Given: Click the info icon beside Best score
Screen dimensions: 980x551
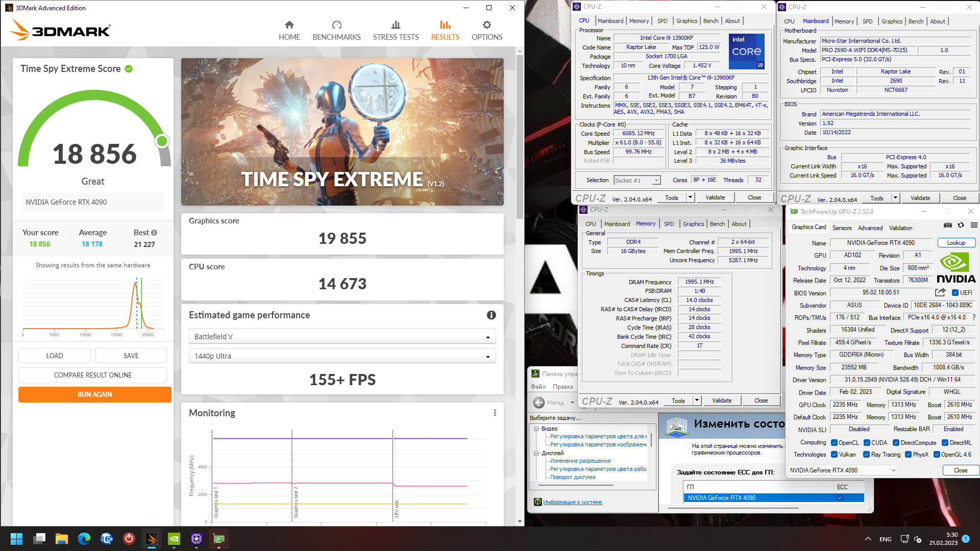Looking at the screenshot, I should 154,233.
